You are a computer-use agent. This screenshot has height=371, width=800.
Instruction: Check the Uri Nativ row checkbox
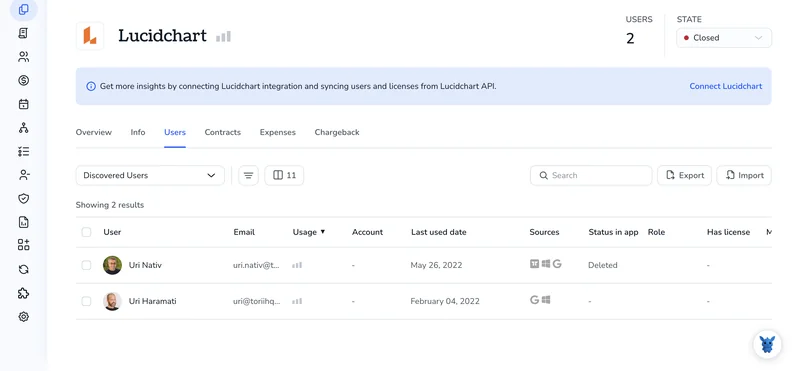(86, 265)
